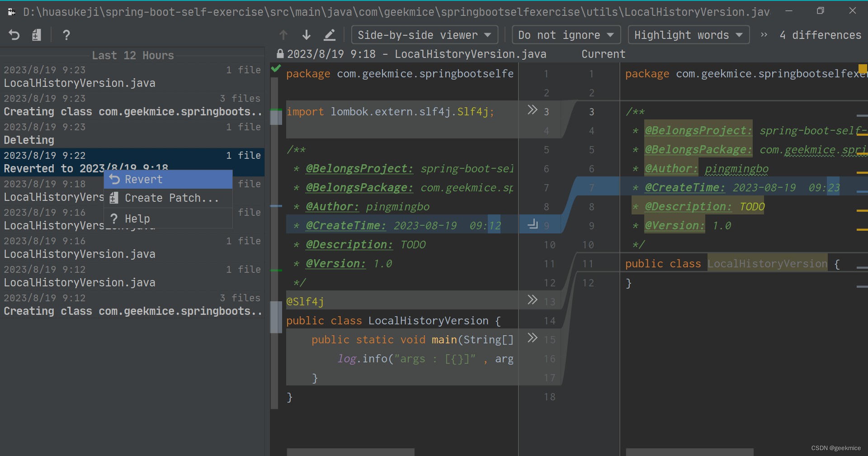The image size is (868, 456).
Task: Click left pane horizontal scrollbar
Action: coord(350,452)
